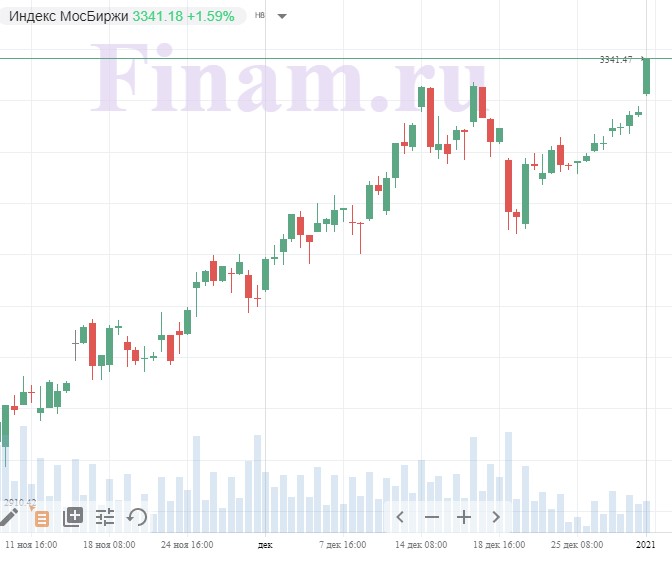
Task: Click the latest green candle at 2021
Action: coord(646,76)
